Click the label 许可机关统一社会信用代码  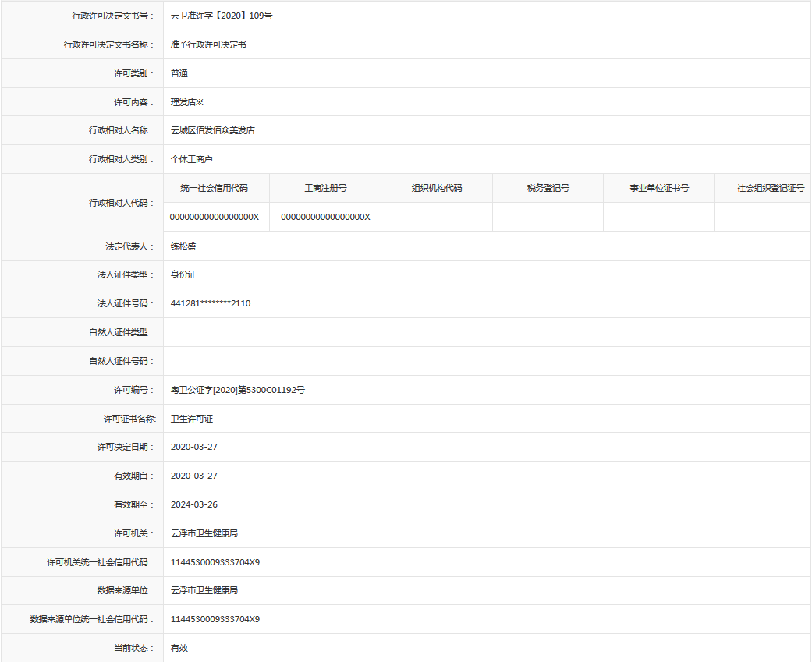click(x=101, y=563)
